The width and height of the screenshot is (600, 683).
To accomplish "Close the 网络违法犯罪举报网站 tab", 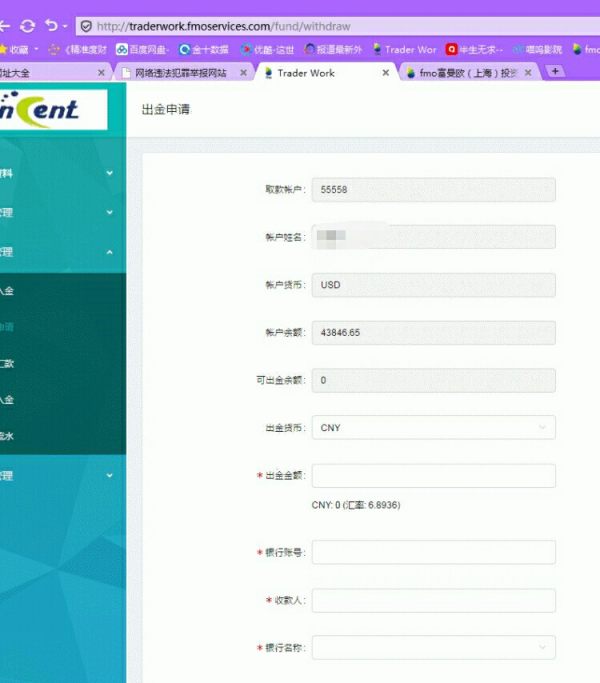I will coord(244,73).
